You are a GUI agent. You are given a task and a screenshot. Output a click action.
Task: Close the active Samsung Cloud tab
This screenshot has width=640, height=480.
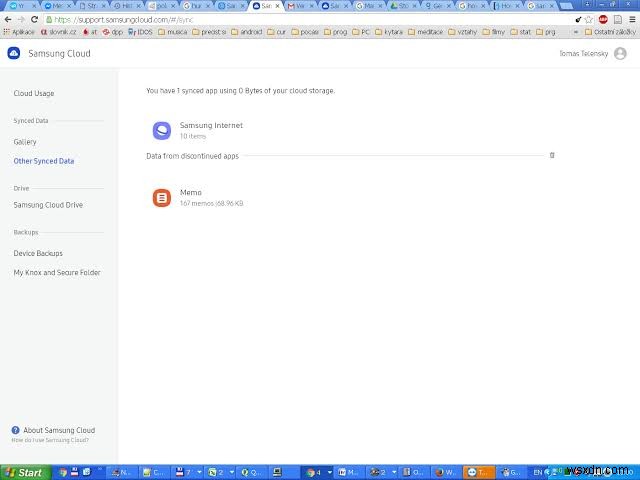click(278, 6)
